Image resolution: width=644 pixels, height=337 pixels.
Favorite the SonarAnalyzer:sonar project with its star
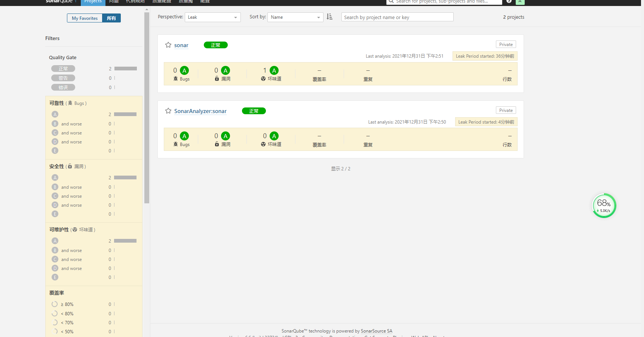(168, 111)
